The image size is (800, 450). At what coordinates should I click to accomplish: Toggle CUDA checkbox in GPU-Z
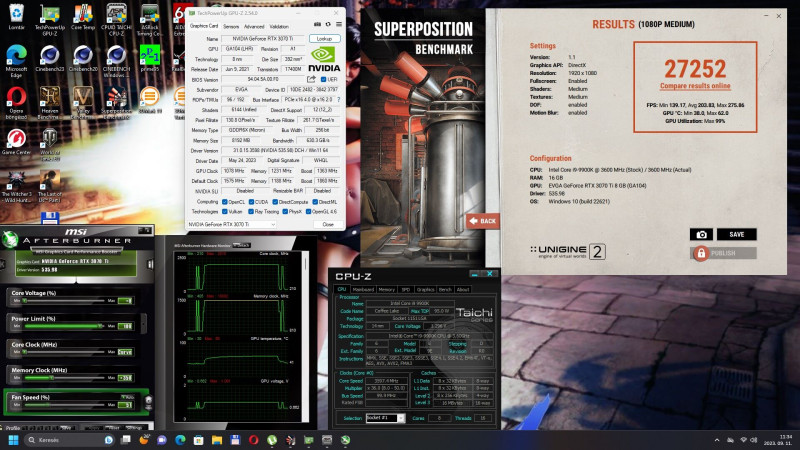click(251, 202)
